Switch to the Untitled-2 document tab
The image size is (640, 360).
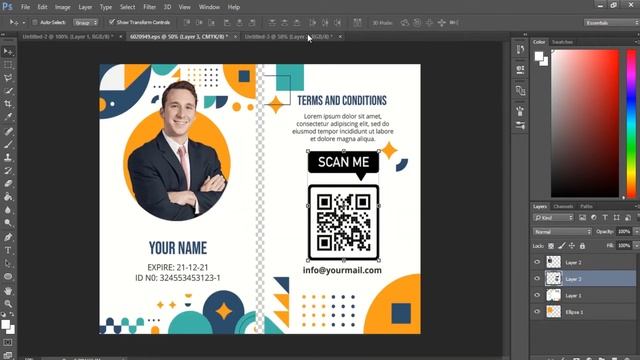[x=68, y=36]
